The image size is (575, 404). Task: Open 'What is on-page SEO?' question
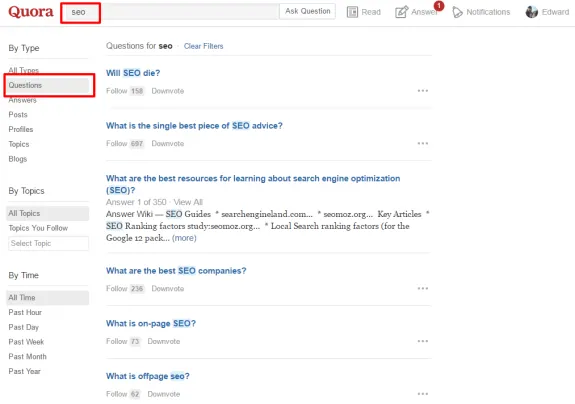[x=151, y=324]
